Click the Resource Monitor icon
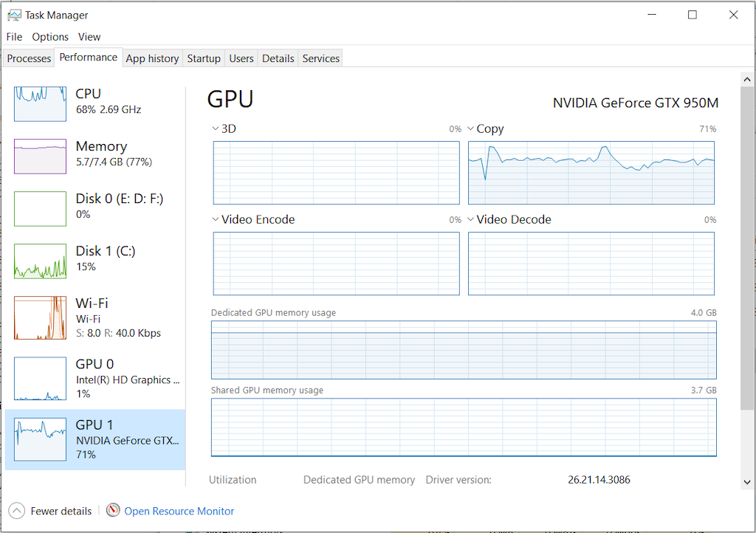 coord(113,510)
